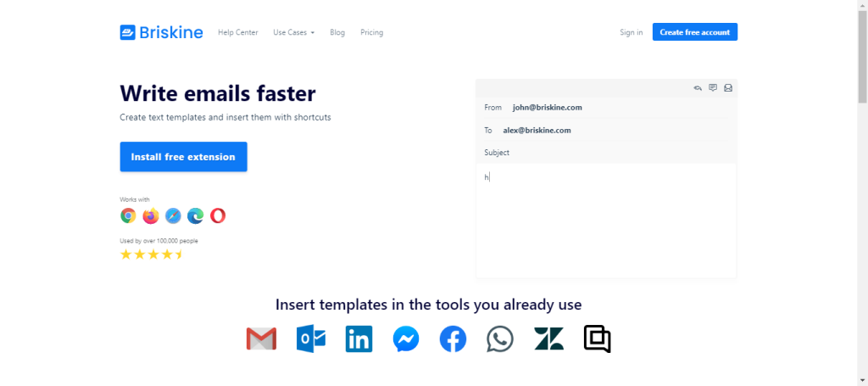Click the Firefox browser icon
This screenshot has height=386, width=868.
[151, 215]
